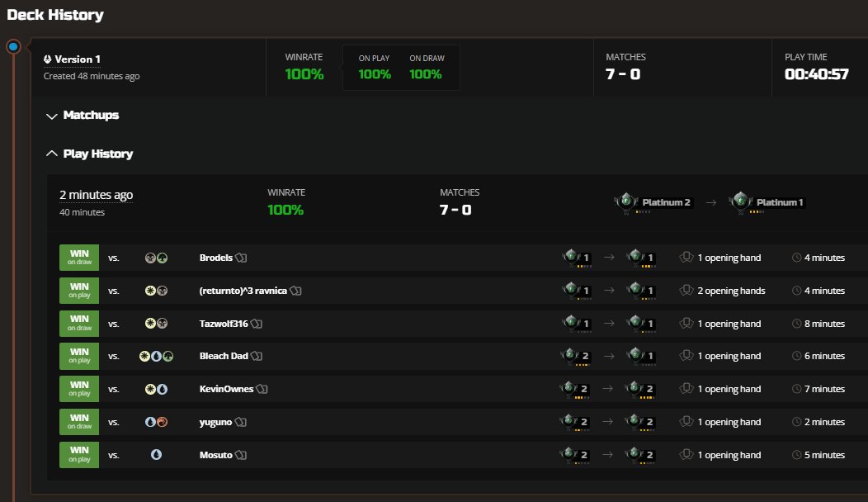Image resolution: width=868 pixels, height=502 pixels.
Task: Click '8 minutes' duration for Tazwolf316
Action: tap(824, 324)
